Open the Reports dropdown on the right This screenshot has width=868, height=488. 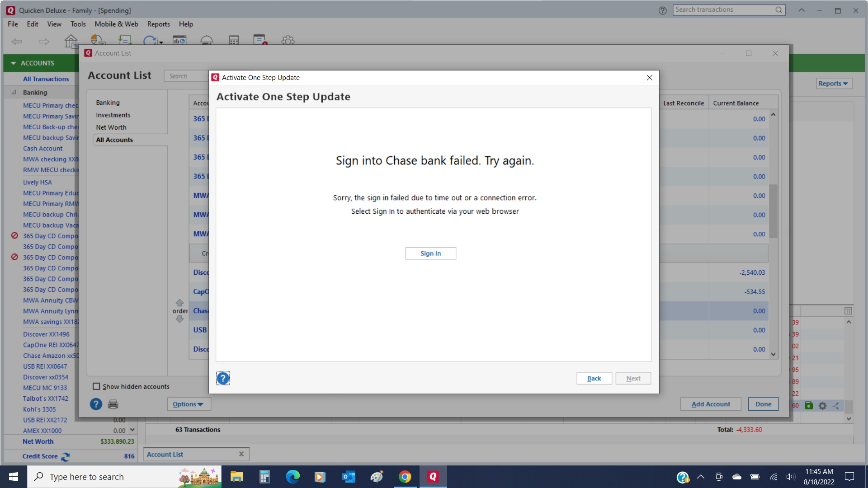833,84
